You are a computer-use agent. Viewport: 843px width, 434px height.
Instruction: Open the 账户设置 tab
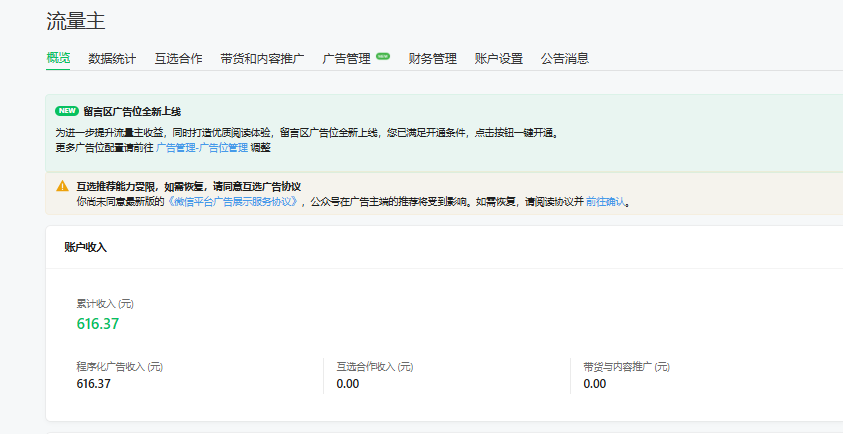[498, 59]
